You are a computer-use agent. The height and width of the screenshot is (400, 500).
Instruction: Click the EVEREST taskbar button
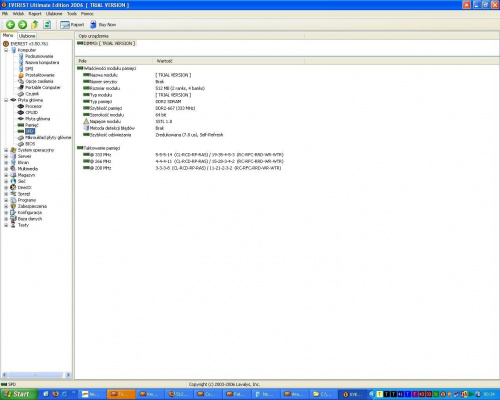[x=353, y=394]
